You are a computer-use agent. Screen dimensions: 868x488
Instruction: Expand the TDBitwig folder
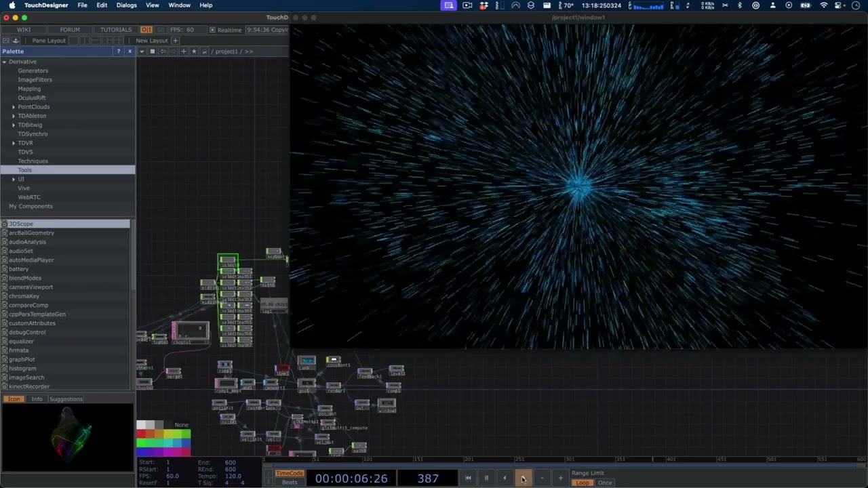[x=13, y=125]
